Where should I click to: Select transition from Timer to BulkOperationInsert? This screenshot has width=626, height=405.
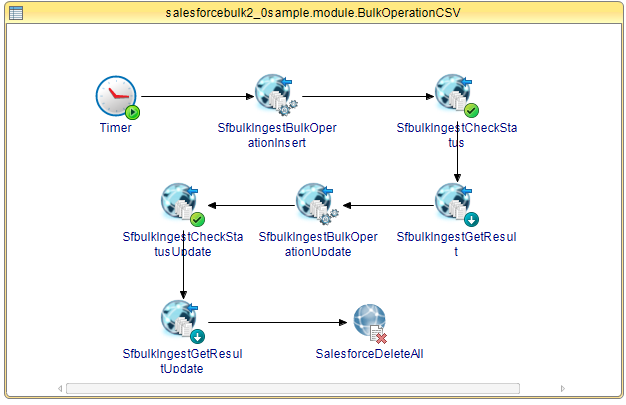(198, 96)
